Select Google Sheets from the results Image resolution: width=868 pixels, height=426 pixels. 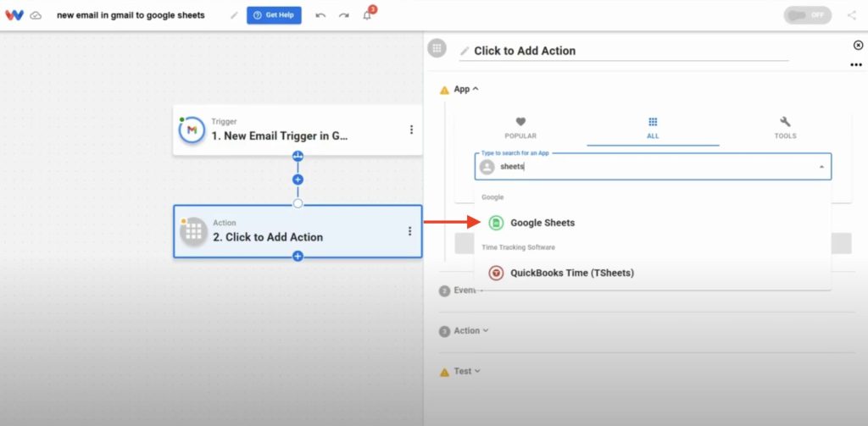coord(653,223)
